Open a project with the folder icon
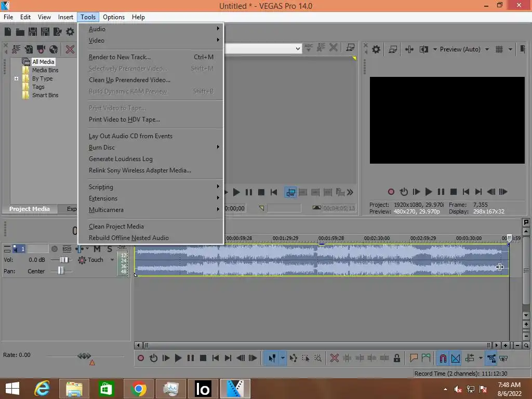The height and width of the screenshot is (399, 532). pos(20,32)
